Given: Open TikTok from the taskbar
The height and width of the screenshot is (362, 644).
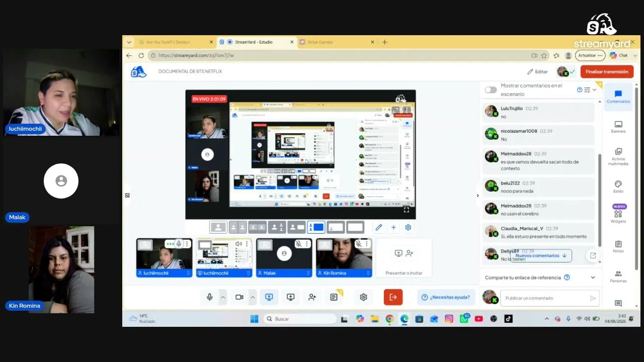Looking at the screenshot, I should coord(508,319).
